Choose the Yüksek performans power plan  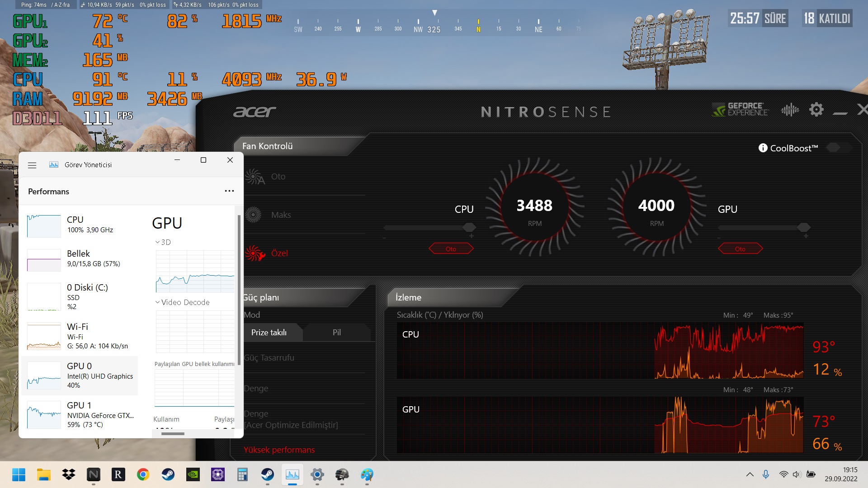coord(279,450)
